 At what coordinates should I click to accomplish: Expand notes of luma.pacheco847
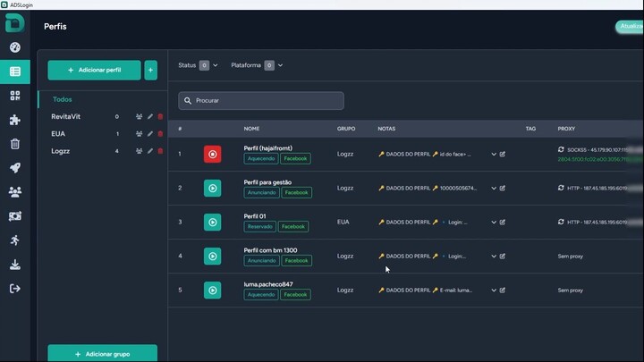pyautogui.click(x=494, y=290)
